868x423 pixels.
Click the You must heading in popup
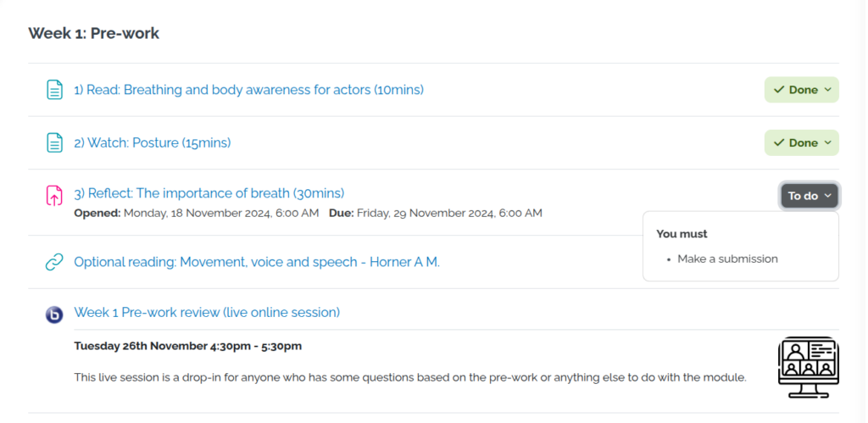point(682,234)
